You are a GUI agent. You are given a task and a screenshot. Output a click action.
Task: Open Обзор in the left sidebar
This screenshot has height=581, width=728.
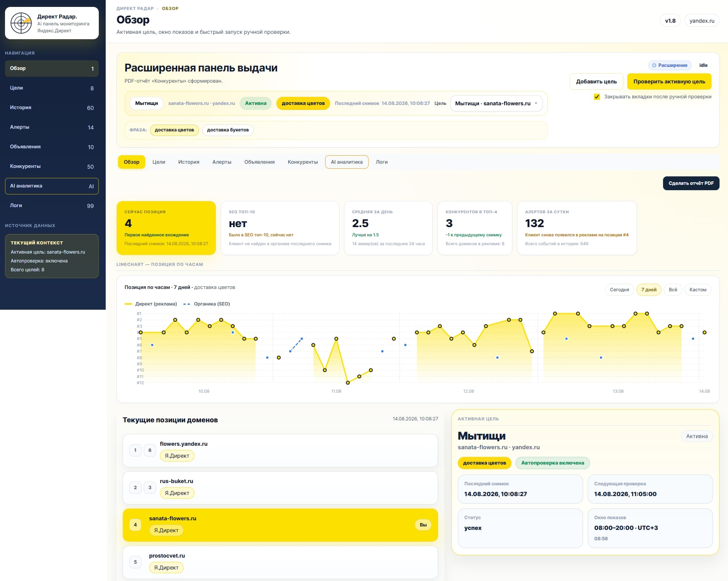coord(52,68)
